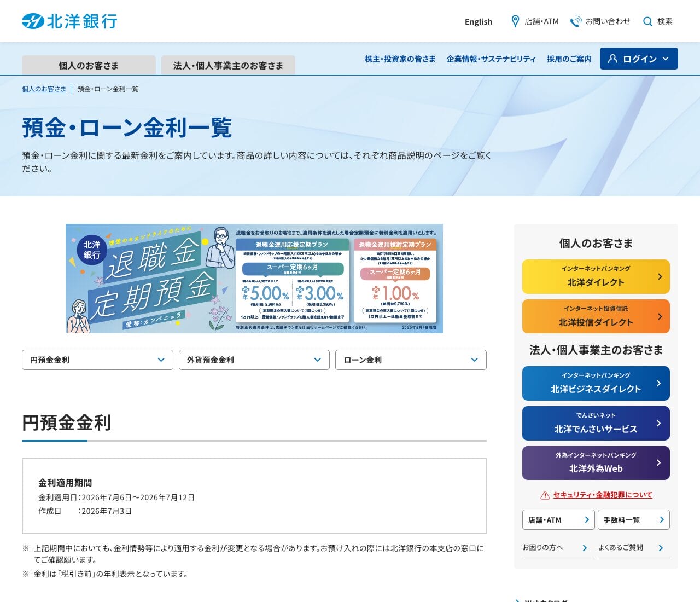This screenshot has width=700, height=602.
Task: Click the 円預金金利 section heading
Action: pyautogui.click(x=67, y=422)
